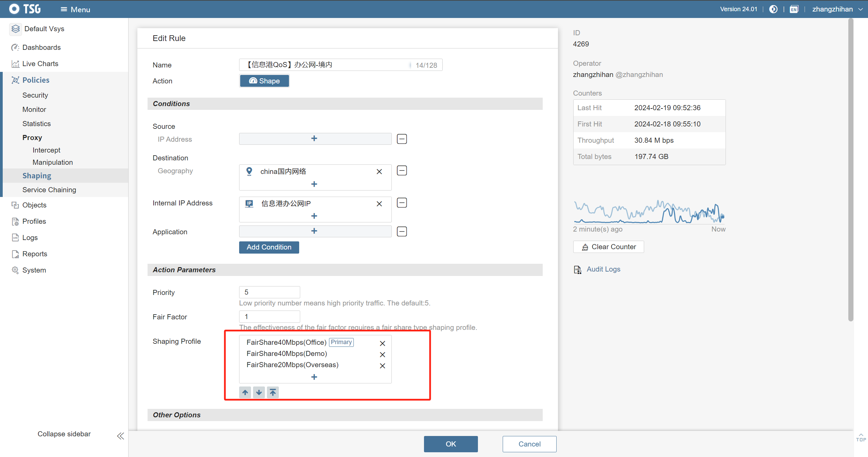868x457 pixels.
Task: Collapse the sidebar with double chevron
Action: pos(120,436)
